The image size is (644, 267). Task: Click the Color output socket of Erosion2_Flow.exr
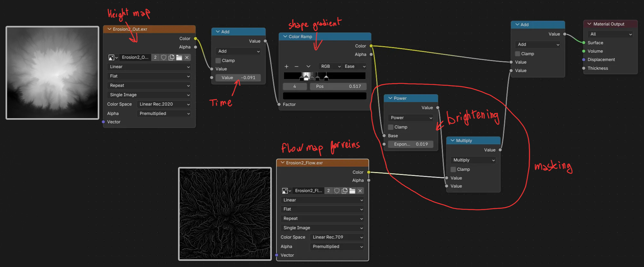pos(369,172)
